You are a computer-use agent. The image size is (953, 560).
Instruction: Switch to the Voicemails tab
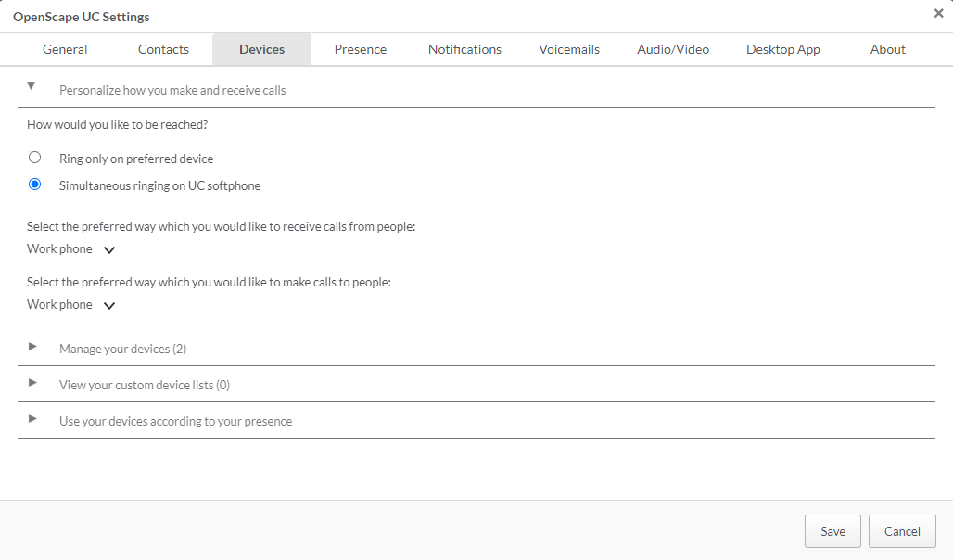569,49
